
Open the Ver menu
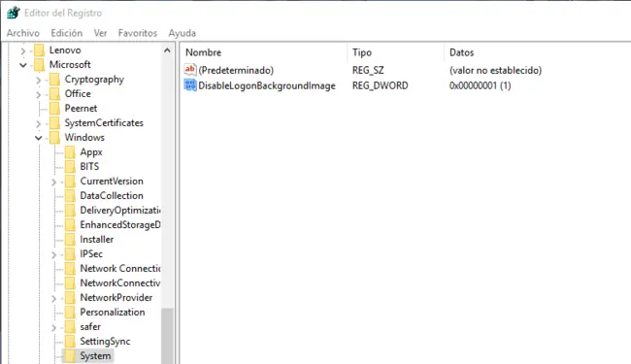[x=100, y=33]
